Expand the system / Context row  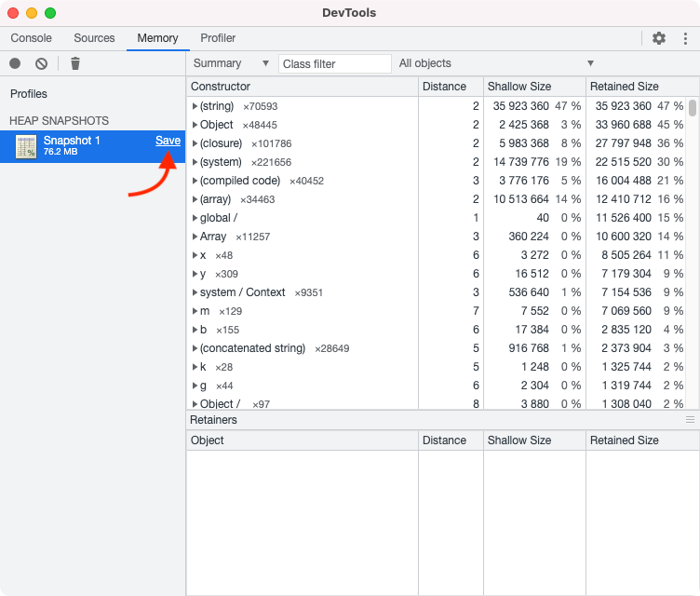tap(195, 292)
